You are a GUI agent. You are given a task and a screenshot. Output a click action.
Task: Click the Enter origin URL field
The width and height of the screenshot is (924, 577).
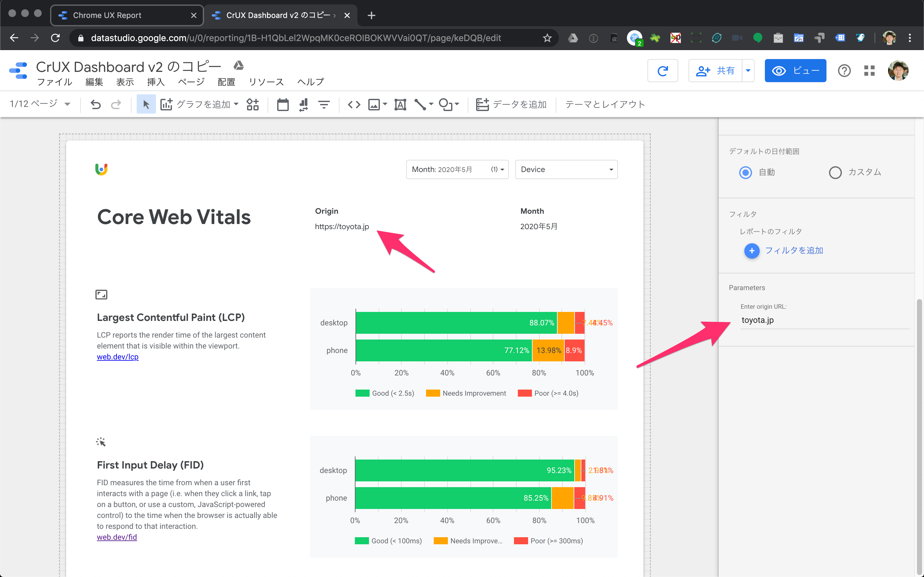(x=825, y=320)
